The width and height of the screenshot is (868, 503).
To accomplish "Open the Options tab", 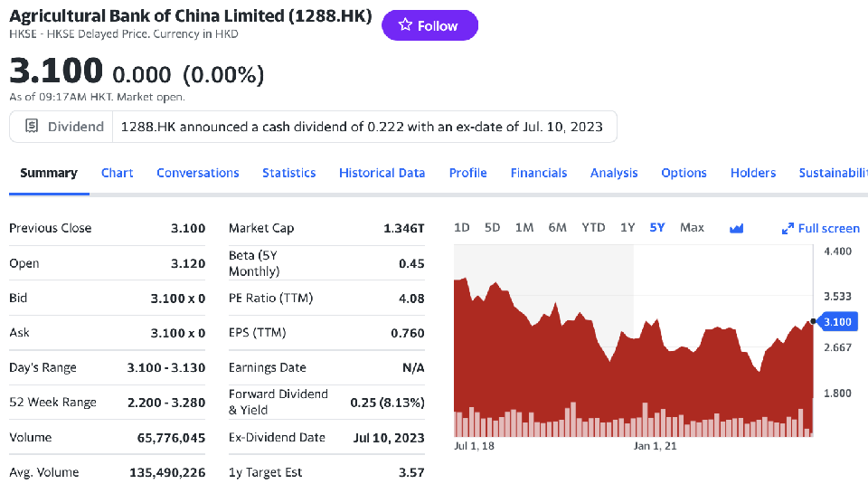I will 684,173.
